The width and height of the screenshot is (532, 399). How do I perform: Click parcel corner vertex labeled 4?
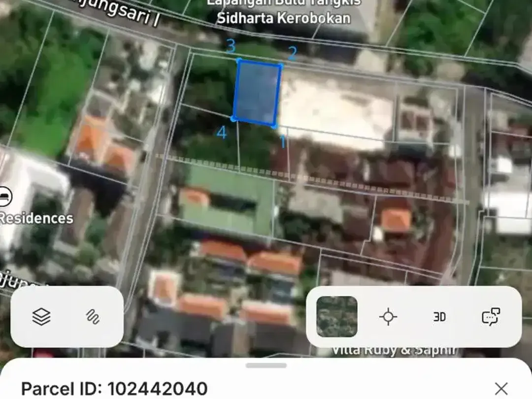(233, 118)
